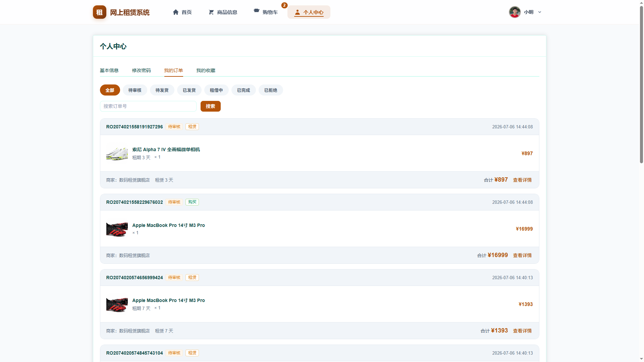Click the 租 logo icon
Image resolution: width=644 pixels, height=362 pixels.
pyautogui.click(x=100, y=12)
